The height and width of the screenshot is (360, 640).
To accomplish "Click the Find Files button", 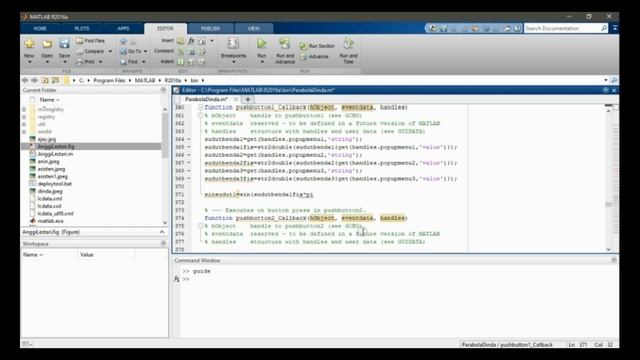I will point(91,41).
